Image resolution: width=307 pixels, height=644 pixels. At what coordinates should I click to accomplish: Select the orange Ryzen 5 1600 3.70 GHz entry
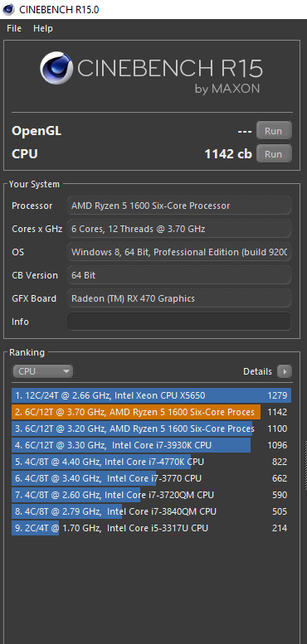[x=151, y=412]
